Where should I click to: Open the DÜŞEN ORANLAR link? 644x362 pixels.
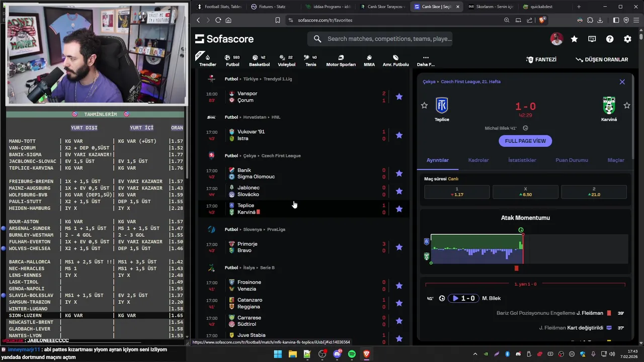(x=602, y=59)
